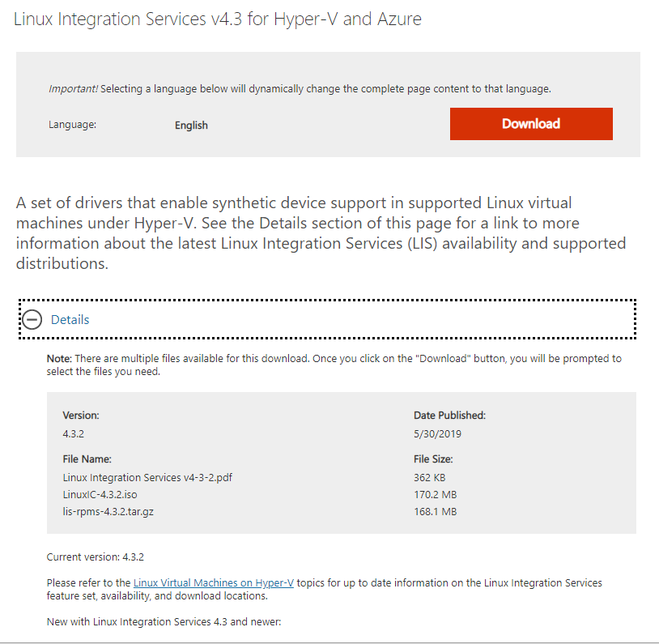This screenshot has width=659, height=644.
Task: Collapse Details using the circled minus icon
Action: 32,320
